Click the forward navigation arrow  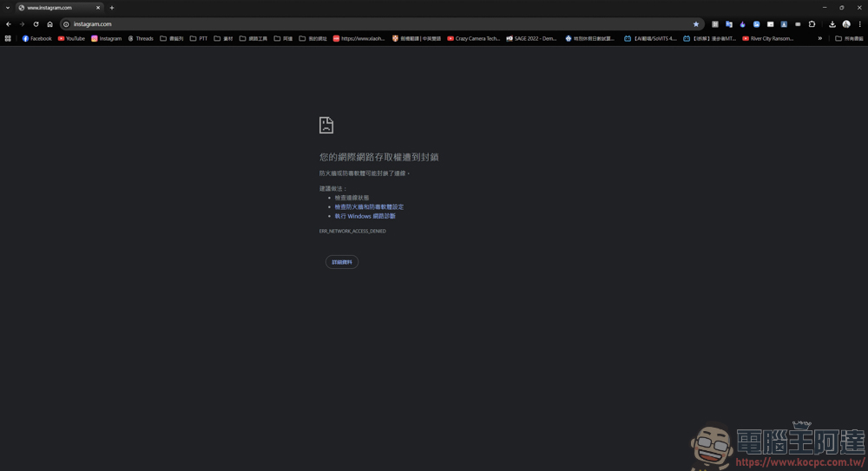pyautogui.click(x=23, y=24)
